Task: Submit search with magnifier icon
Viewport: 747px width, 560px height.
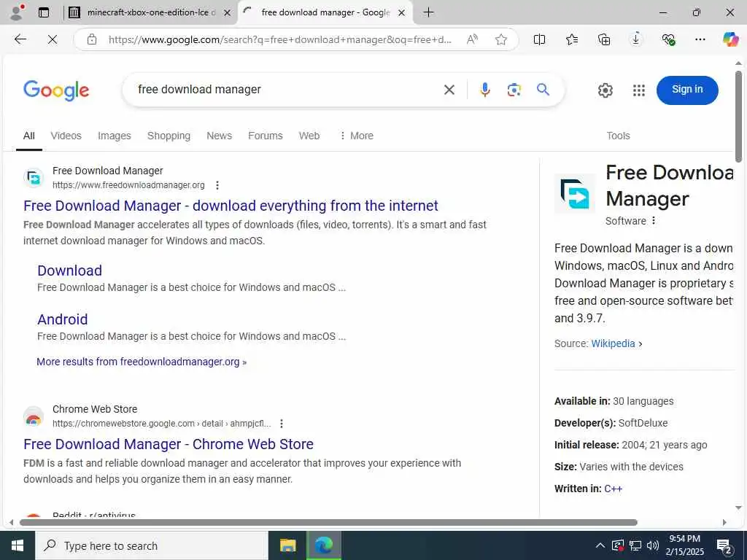Action: tap(543, 89)
